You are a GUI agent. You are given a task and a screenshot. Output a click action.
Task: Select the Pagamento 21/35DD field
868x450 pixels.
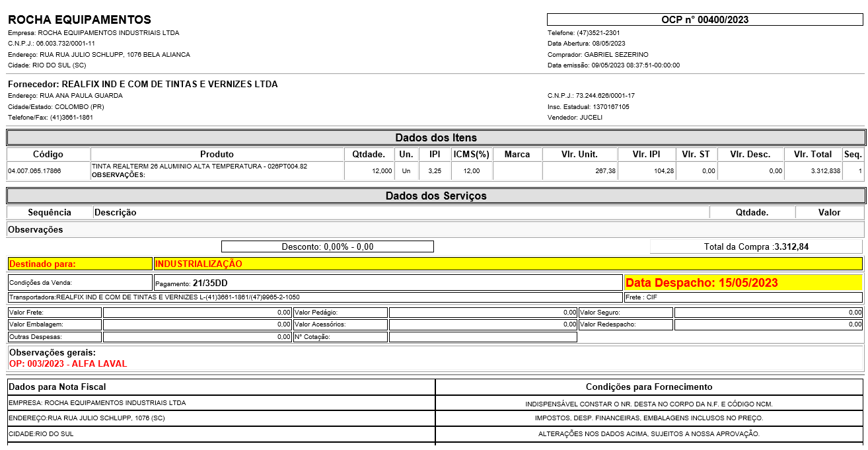point(388,283)
